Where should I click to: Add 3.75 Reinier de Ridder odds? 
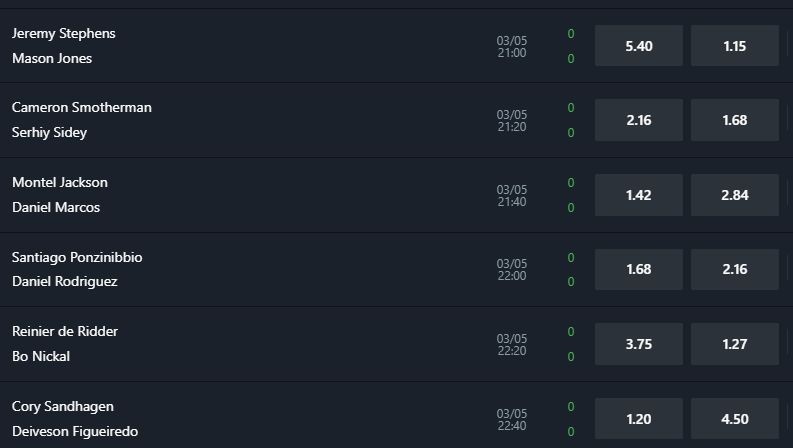pyautogui.click(x=639, y=344)
